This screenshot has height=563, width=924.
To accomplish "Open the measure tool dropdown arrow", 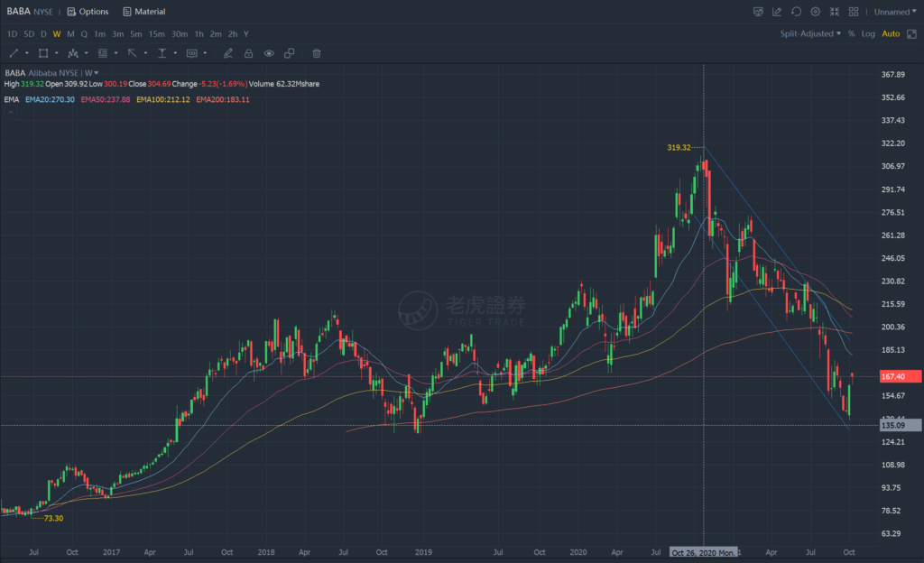I will click(175, 53).
